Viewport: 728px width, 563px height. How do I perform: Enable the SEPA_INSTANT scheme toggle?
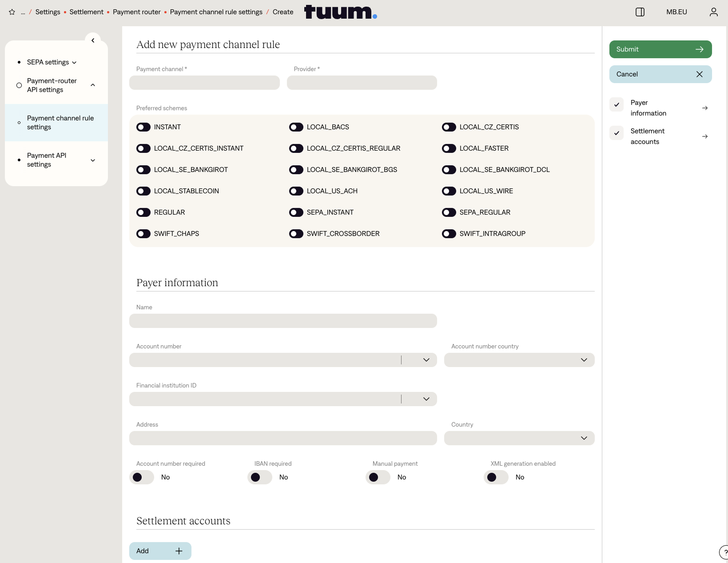296,212
